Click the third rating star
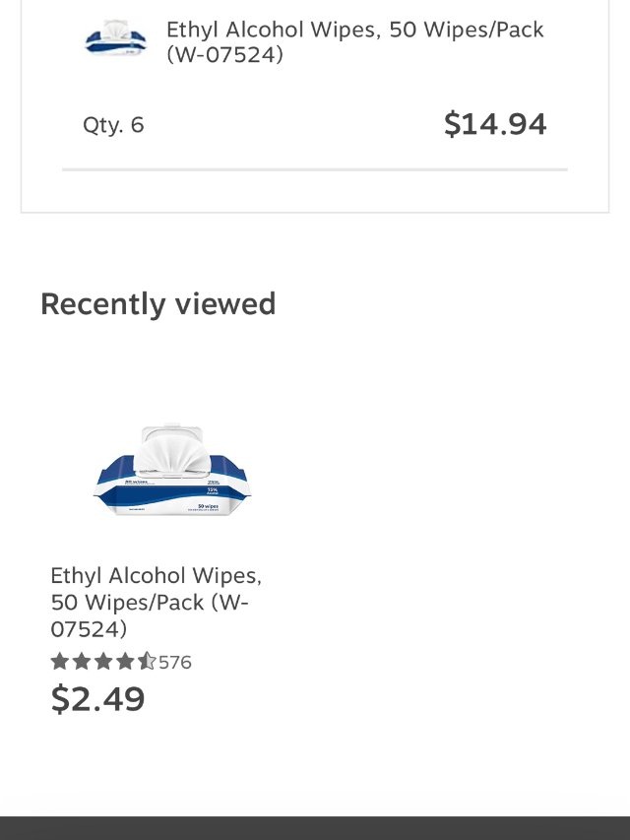 [x=103, y=662]
